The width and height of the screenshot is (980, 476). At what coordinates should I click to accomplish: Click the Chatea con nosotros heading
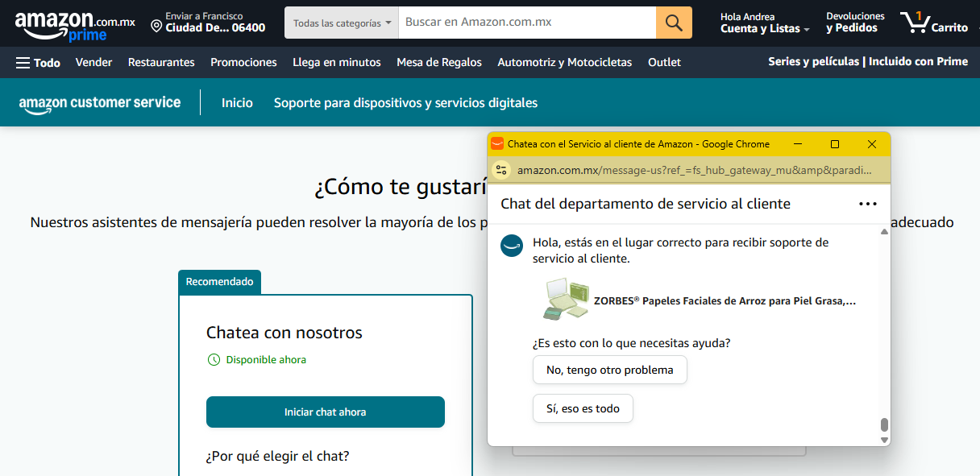284,333
